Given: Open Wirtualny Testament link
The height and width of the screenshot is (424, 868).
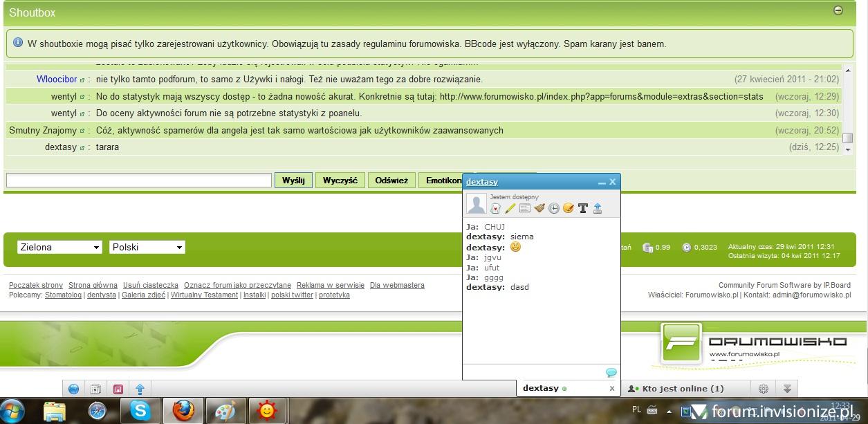Looking at the screenshot, I should 205,295.
